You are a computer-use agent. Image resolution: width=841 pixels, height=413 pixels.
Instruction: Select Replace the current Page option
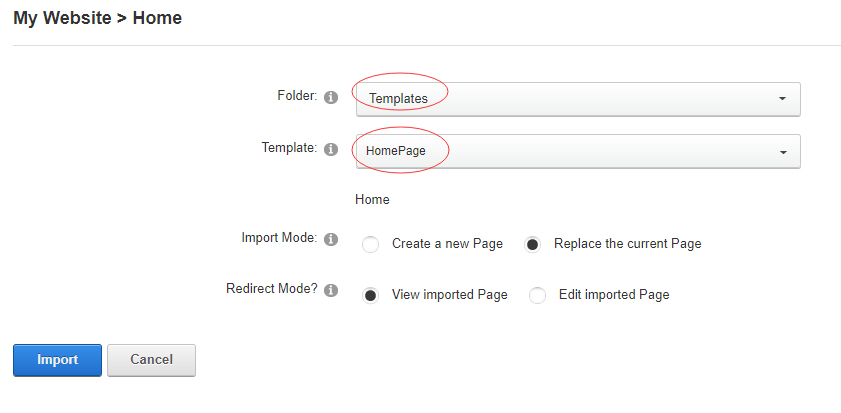(x=533, y=244)
